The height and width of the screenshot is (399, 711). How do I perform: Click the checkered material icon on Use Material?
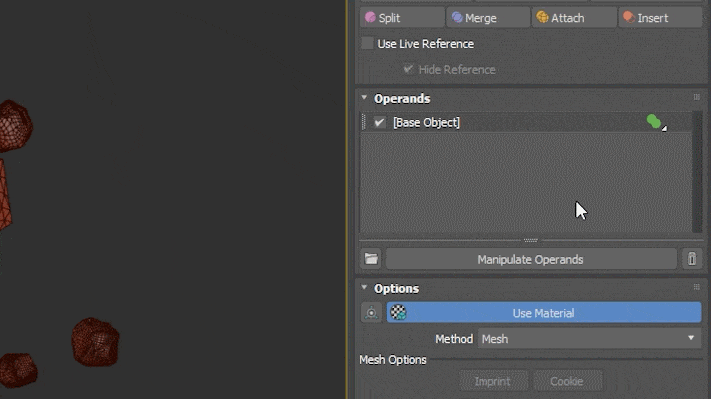[398, 312]
